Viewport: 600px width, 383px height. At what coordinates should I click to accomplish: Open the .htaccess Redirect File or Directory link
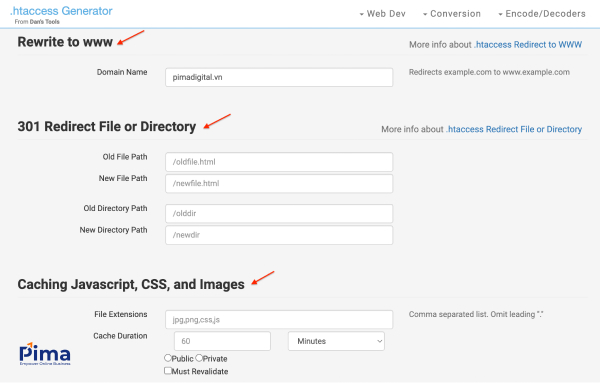(x=514, y=129)
